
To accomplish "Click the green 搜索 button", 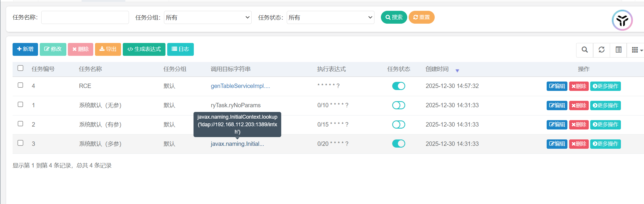I will pyautogui.click(x=394, y=17).
